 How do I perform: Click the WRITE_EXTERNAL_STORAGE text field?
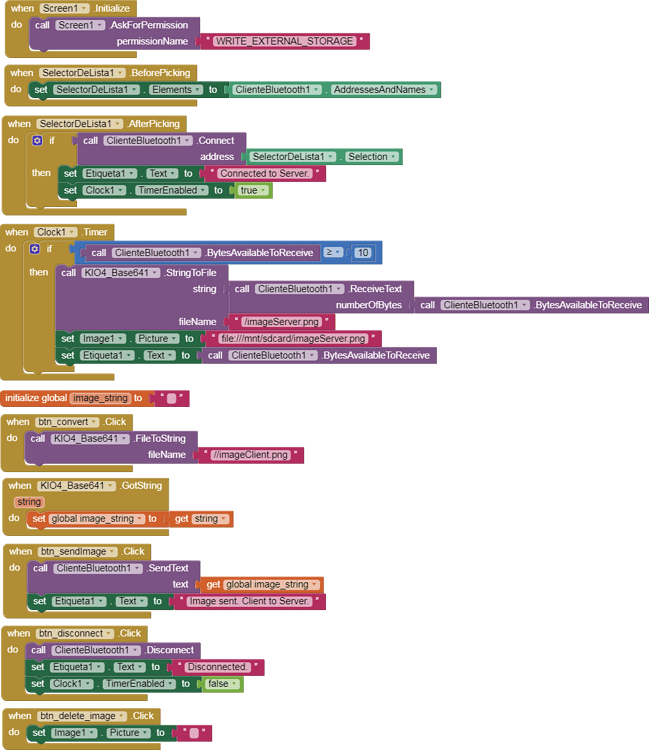click(284, 41)
